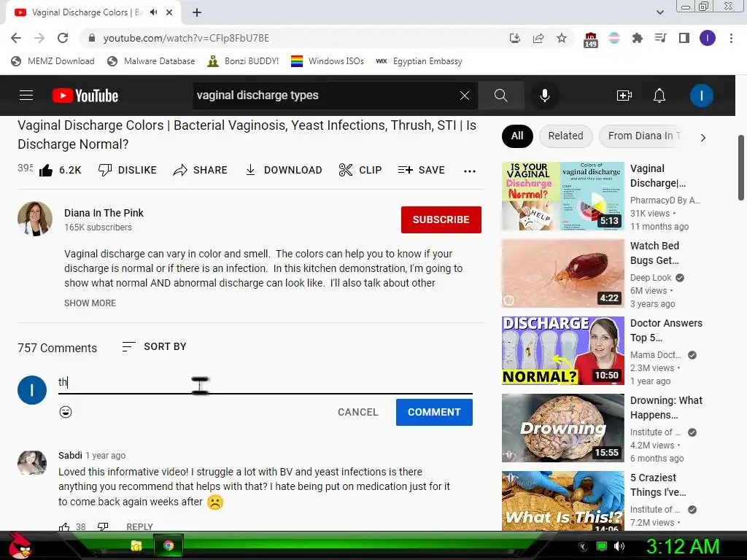Viewport: 747px width, 560px height.
Task: Go to YouTube home via logo
Action: point(85,96)
